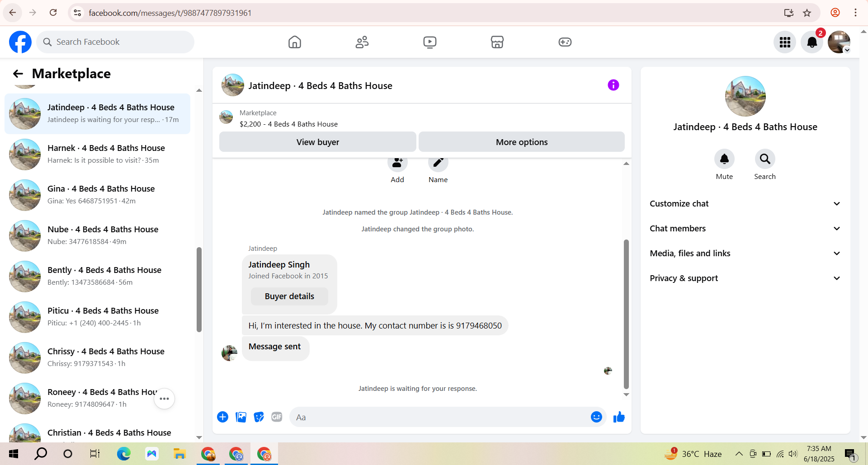Click the Search Facebook field
Image resolution: width=868 pixels, height=465 pixels.
(x=115, y=42)
